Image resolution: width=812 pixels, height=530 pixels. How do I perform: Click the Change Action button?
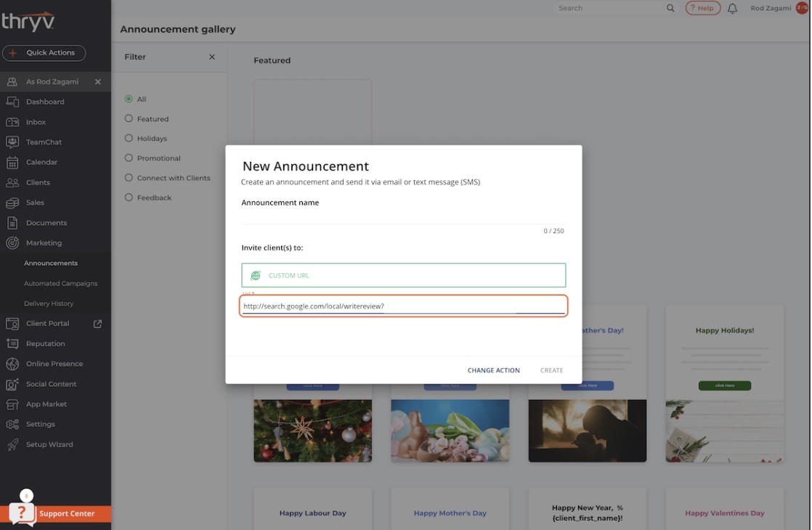click(x=493, y=370)
